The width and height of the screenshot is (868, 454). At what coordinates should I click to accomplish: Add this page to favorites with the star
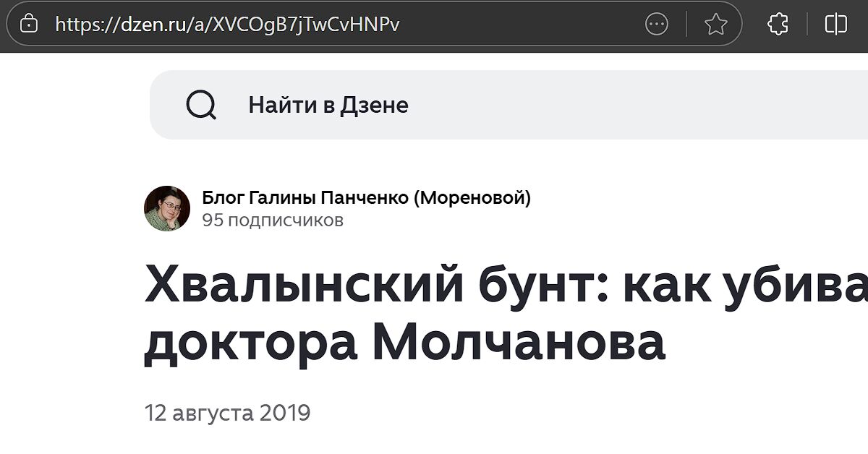[715, 25]
